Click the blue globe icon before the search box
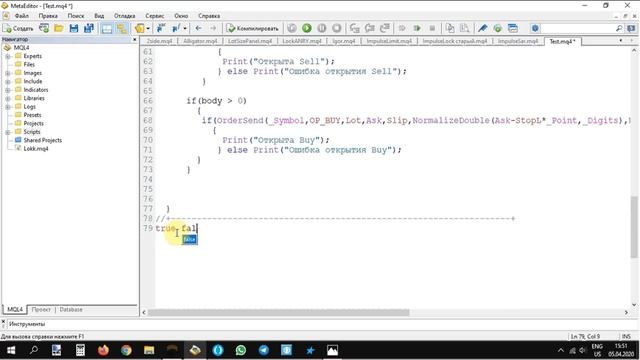The height and width of the screenshot is (360, 640). tap(535, 28)
